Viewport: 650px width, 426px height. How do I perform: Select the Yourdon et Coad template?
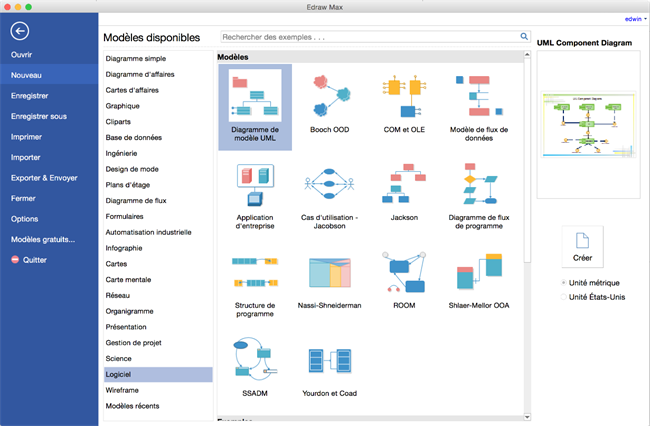point(330,371)
